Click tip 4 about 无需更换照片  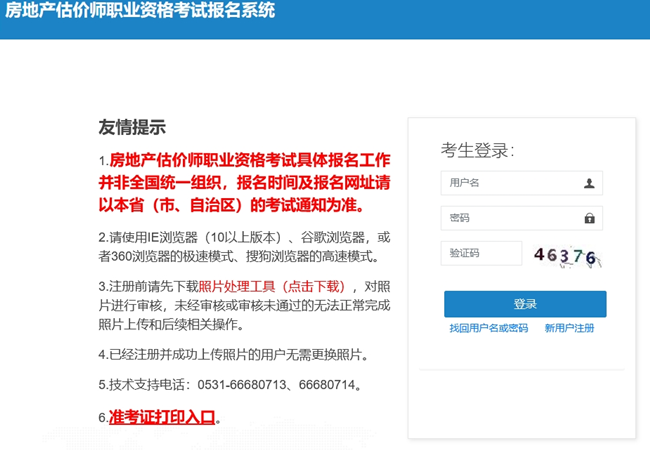[234, 355]
